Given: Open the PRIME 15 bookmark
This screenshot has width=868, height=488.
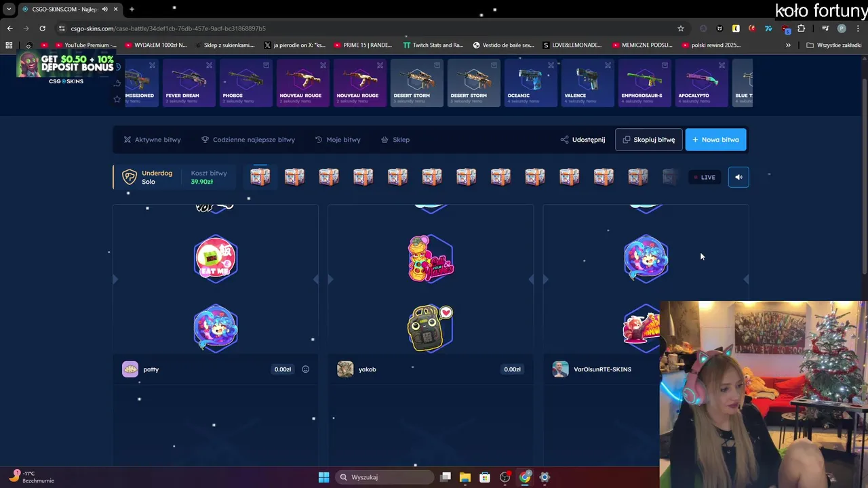Looking at the screenshot, I should (363, 45).
